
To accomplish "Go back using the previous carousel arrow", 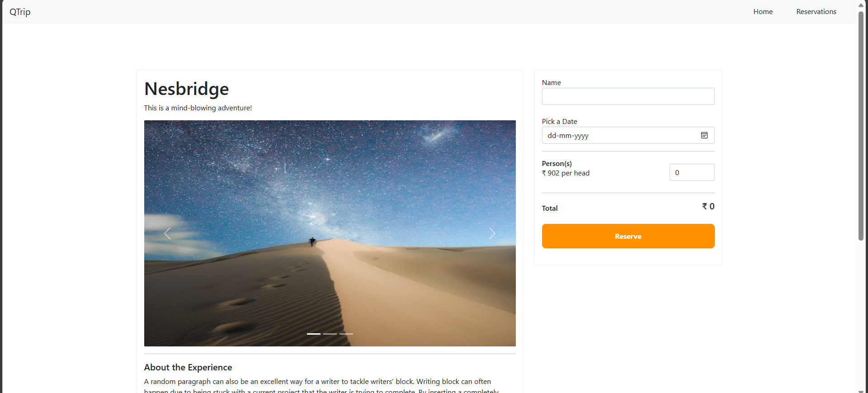I will 167,233.
